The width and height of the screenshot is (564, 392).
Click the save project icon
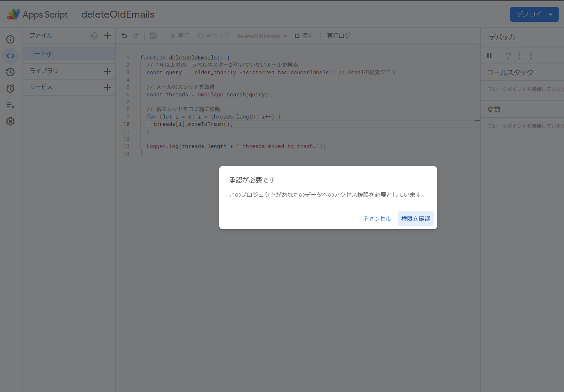tap(153, 36)
